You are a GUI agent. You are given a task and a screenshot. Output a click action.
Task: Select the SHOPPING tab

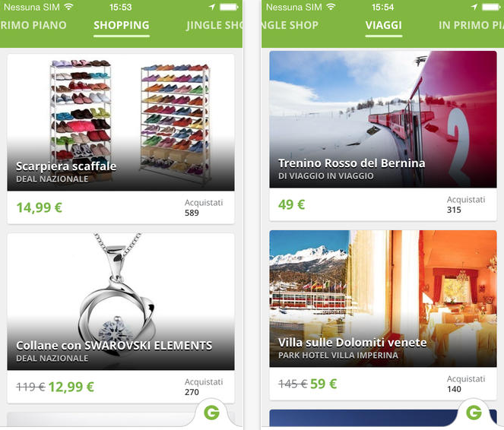(122, 25)
